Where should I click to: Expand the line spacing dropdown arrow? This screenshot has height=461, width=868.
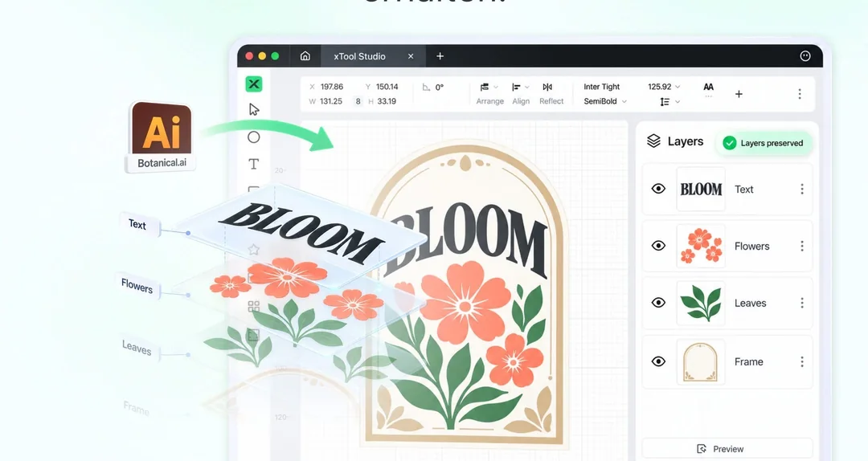pyautogui.click(x=678, y=102)
